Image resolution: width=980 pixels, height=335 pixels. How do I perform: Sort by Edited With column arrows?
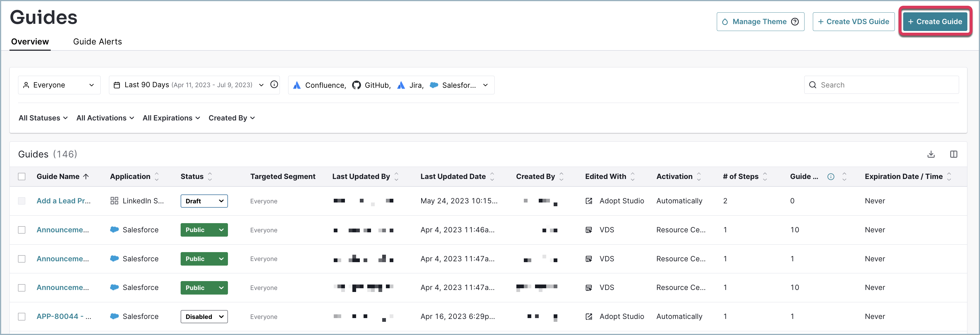[x=632, y=176]
